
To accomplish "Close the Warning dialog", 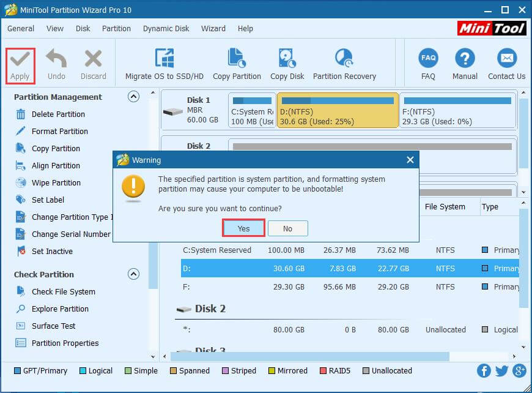I will [410, 160].
